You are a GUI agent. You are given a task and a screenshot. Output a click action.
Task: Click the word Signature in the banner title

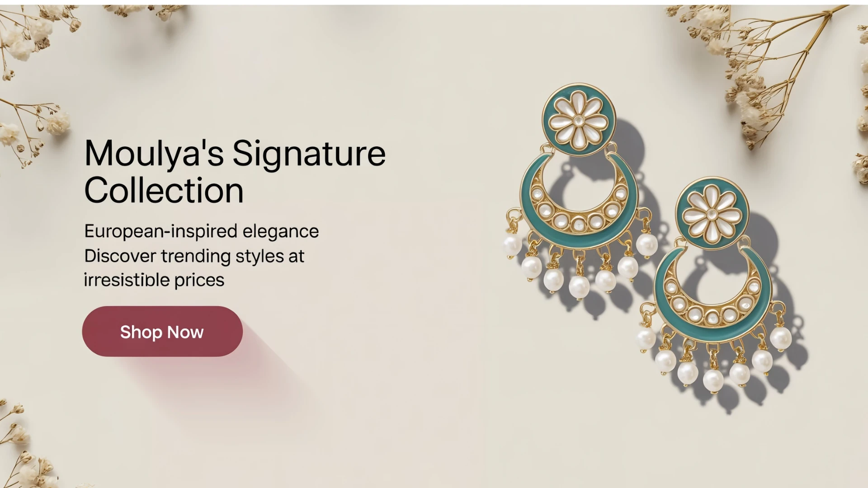[309, 154]
